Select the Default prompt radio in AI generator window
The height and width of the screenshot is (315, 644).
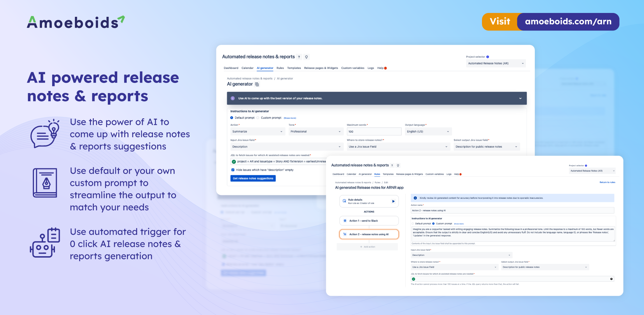[x=232, y=118]
